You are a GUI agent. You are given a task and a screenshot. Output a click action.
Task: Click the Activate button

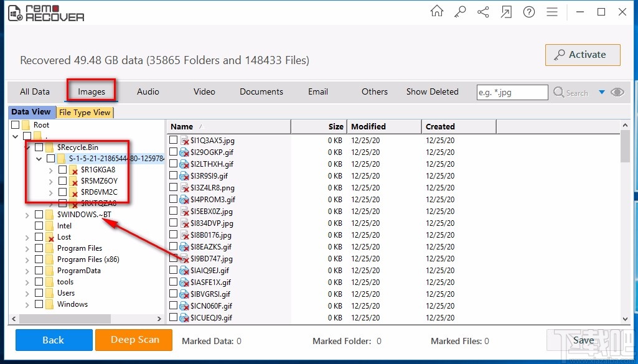[x=582, y=55]
